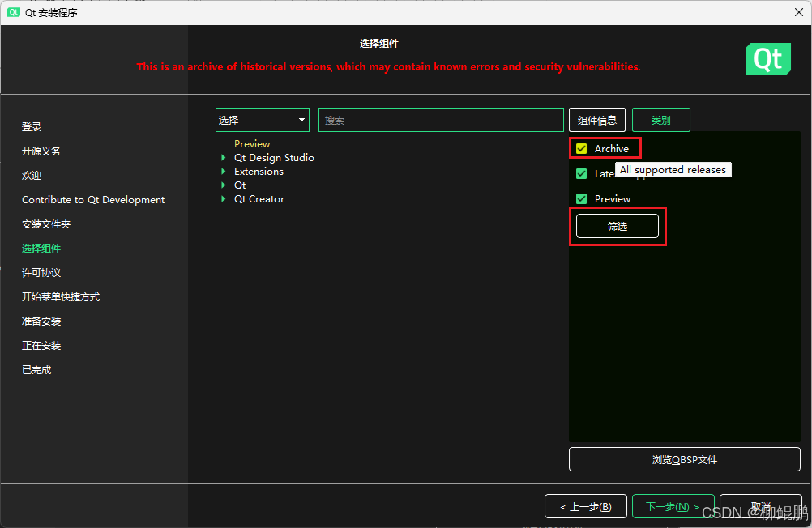Click the 登录 step in sidebar
Image resolution: width=812 pixels, height=528 pixels.
pos(32,127)
